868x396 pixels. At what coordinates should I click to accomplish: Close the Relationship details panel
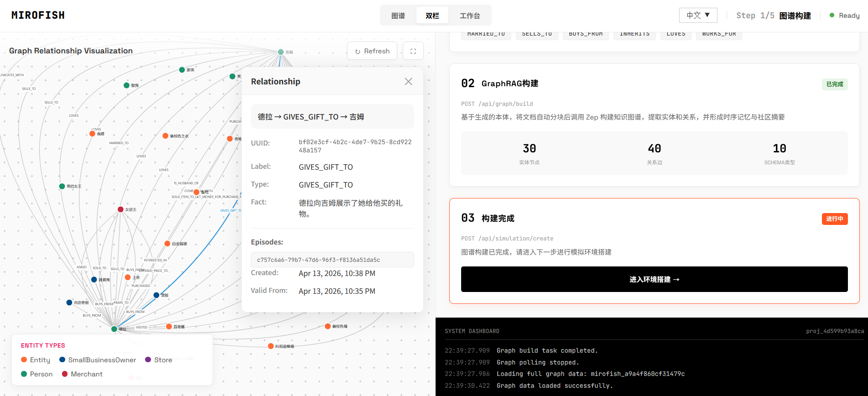click(408, 81)
